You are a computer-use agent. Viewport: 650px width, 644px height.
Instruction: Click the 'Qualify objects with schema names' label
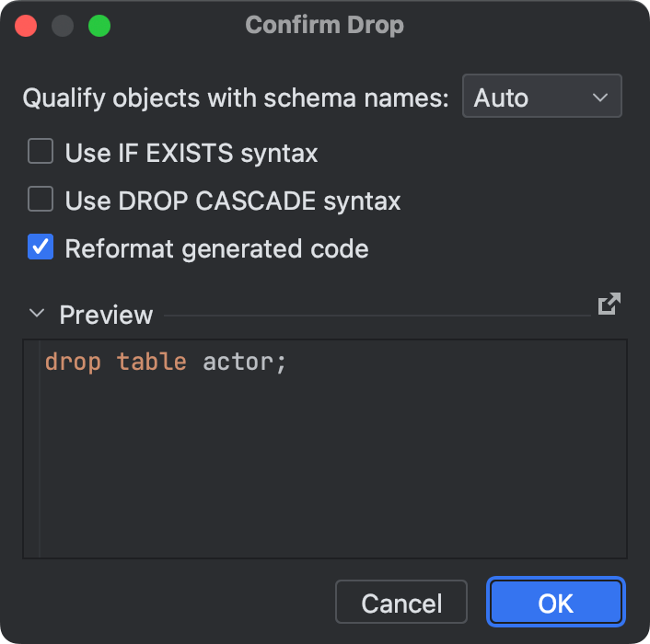pos(236,98)
